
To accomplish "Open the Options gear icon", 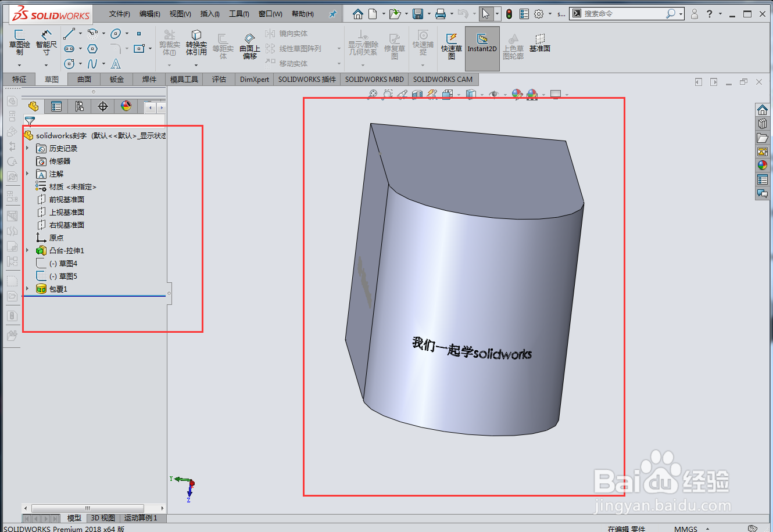I will tap(539, 13).
